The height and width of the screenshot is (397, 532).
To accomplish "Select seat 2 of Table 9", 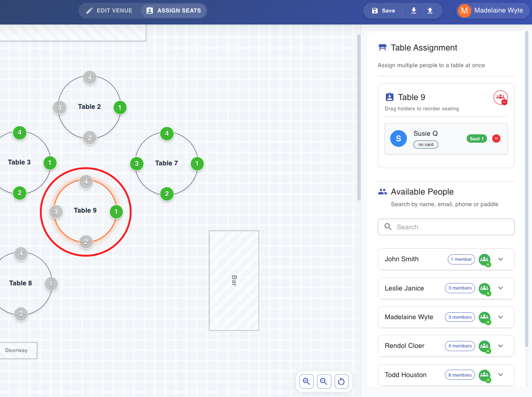I will tap(86, 242).
